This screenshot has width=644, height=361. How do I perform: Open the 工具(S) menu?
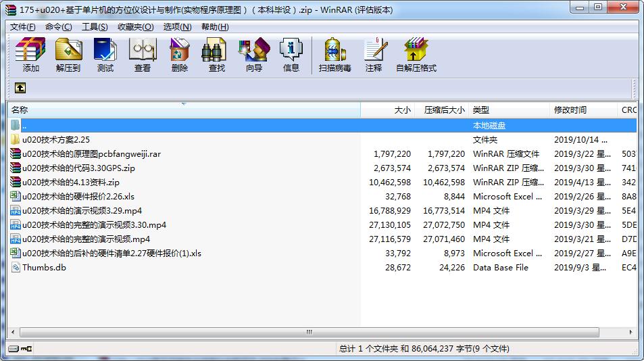[x=95, y=26]
